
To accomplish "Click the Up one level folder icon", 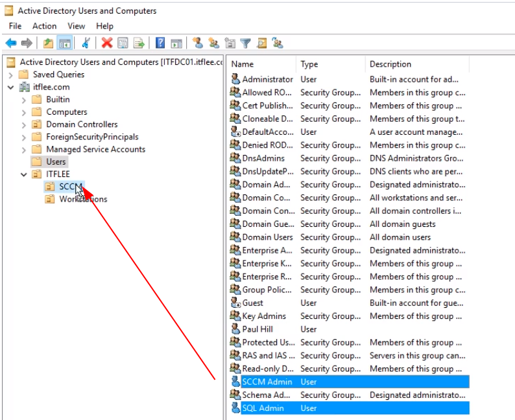I will click(49, 43).
